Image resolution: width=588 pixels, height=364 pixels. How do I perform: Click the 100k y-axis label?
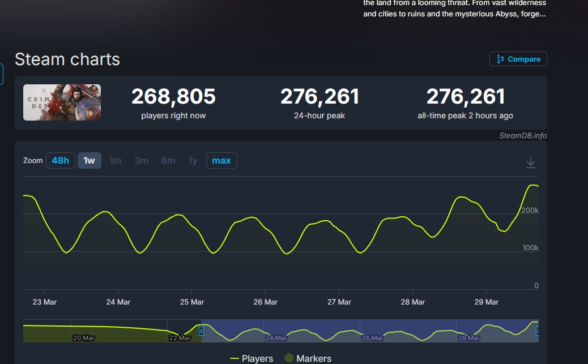point(530,248)
